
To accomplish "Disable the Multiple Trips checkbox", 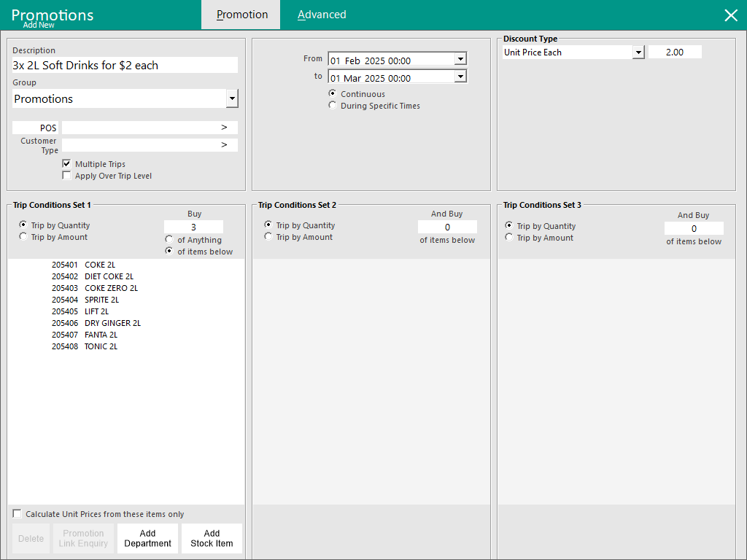I will [x=67, y=164].
